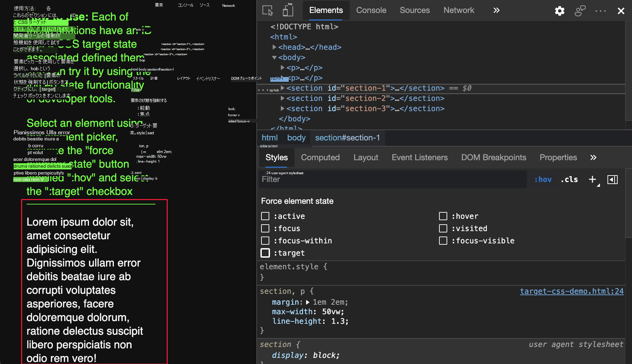Screen dimensions: 632x364
Task: Open the more options menu
Action: pyautogui.click(x=600, y=11)
